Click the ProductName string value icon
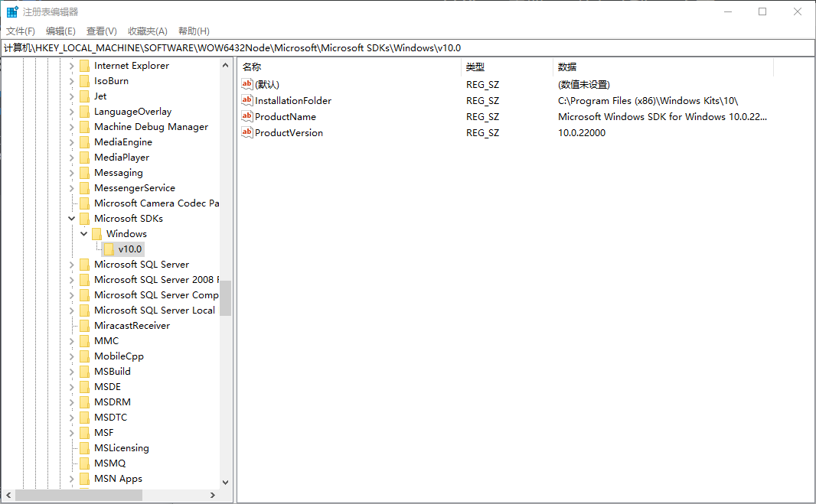 pos(247,116)
